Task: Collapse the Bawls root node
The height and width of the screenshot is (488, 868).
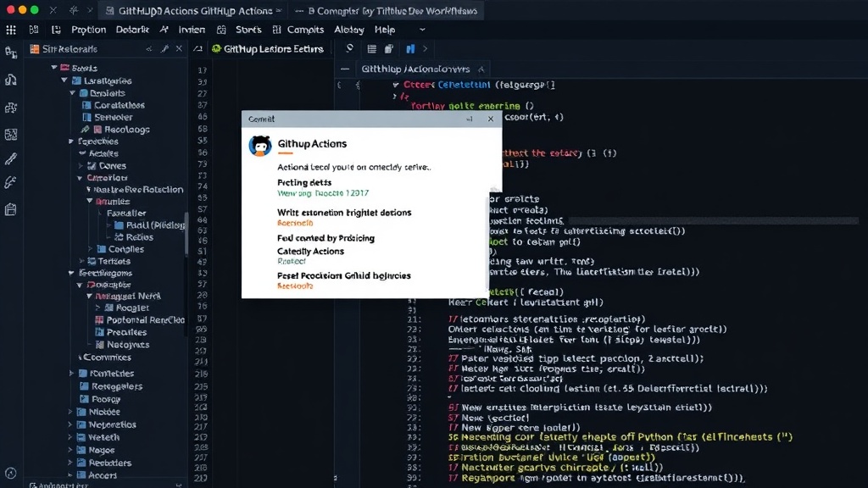Action: 54,68
